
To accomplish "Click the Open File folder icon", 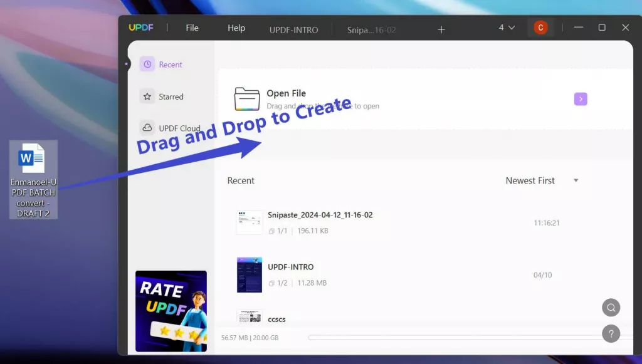I will 247,99.
